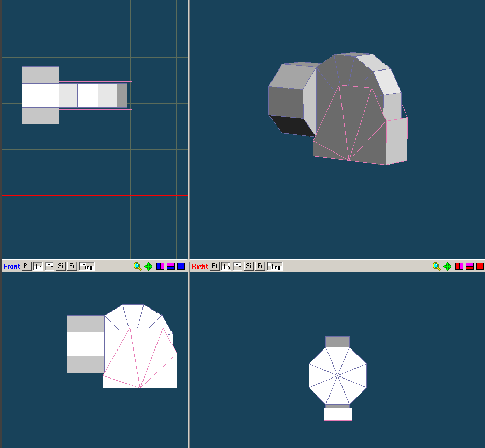This screenshot has height=448, width=485.
Task: Select vertical split layout icon in Front view
Action: 160,267
